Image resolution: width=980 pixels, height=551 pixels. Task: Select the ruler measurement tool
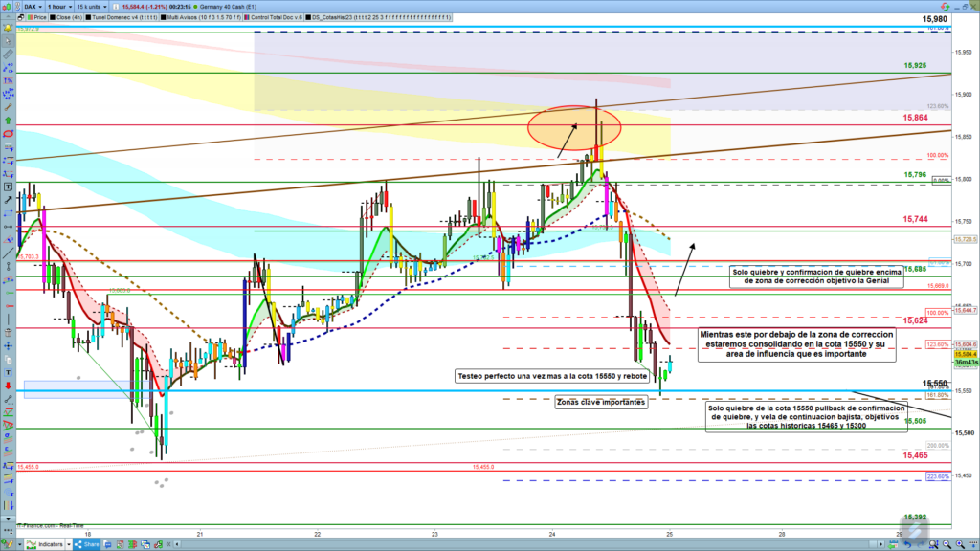point(8,55)
